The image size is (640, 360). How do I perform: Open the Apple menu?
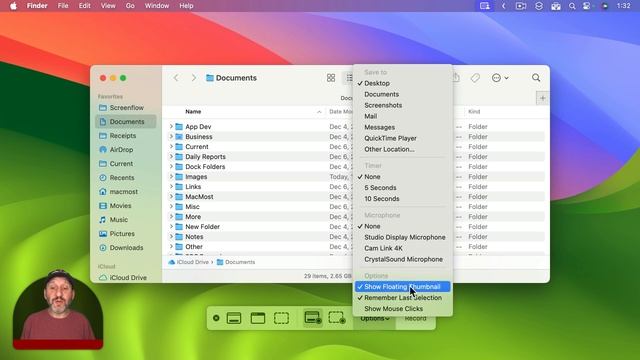tap(13, 6)
